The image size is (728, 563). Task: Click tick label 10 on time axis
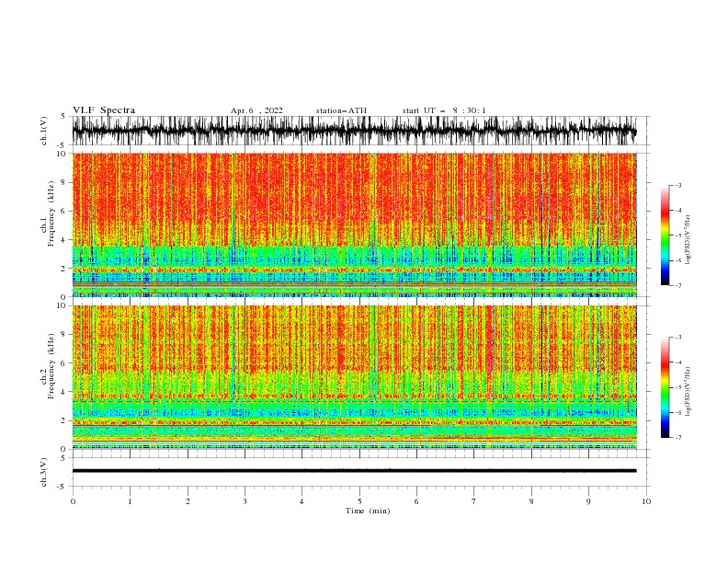tap(646, 501)
